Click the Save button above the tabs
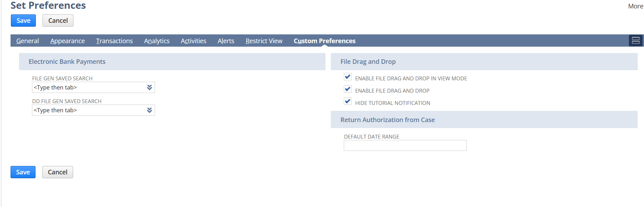The image size is (644, 207). (23, 21)
